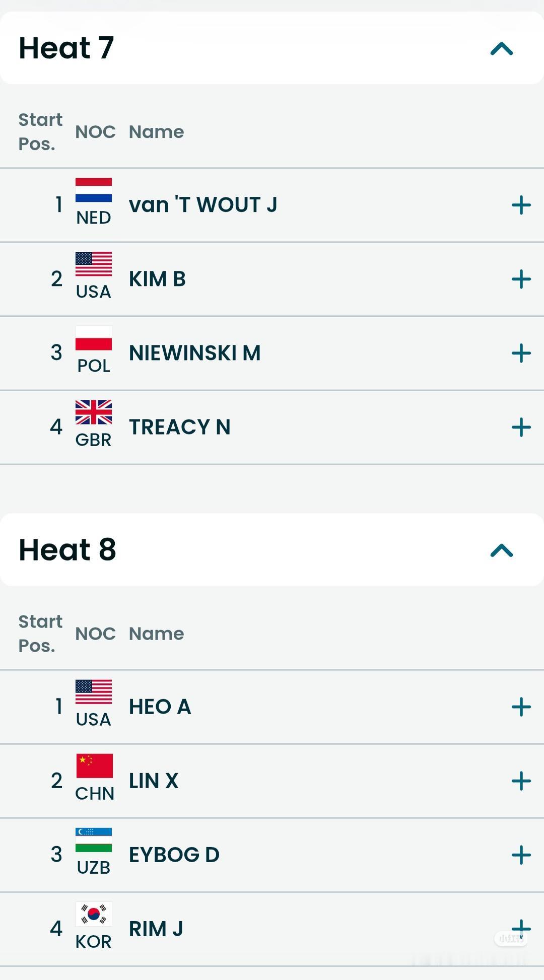
Task: Collapse the Heat 8 section chevron
Action: point(501,550)
